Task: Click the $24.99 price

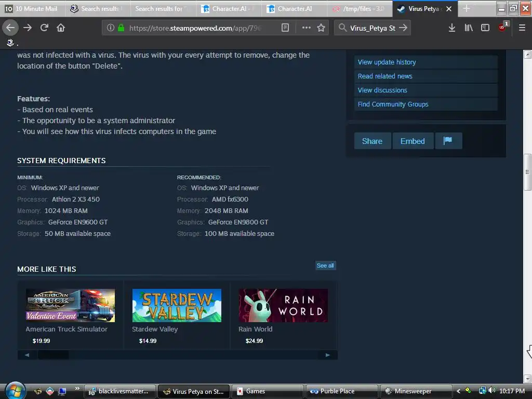Action: 254,341
